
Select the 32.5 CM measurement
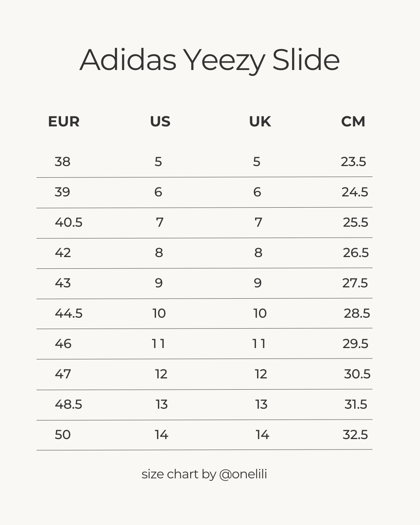tap(355, 434)
